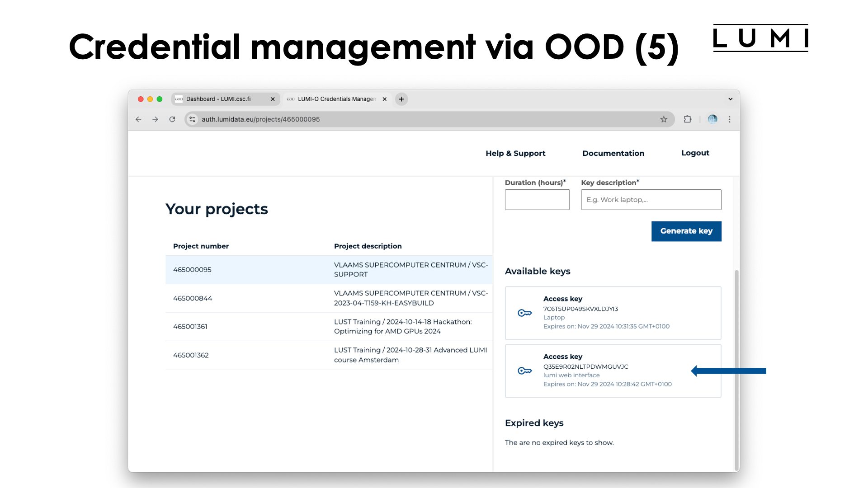Click the VSC-2023-04-T159-KH-EASYBUILD project description
The width and height of the screenshot is (868, 488).
tap(411, 298)
